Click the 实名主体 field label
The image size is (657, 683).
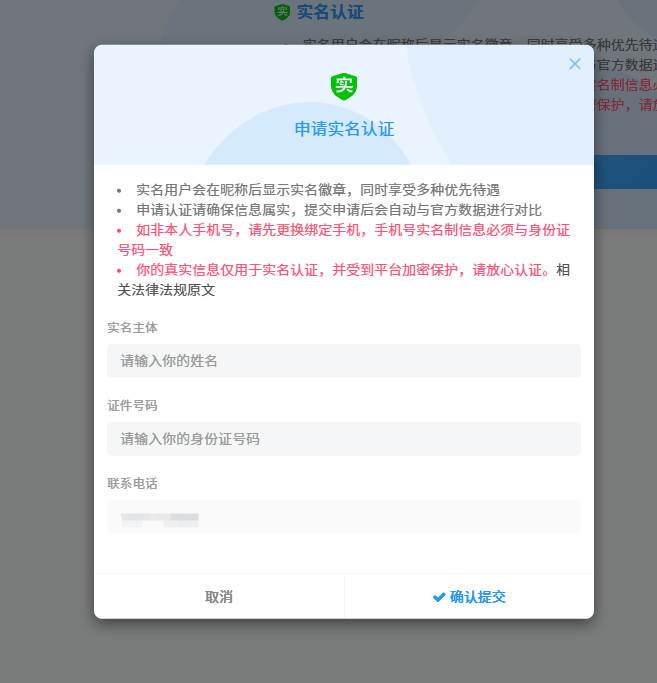pyautogui.click(x=132, y=327)
